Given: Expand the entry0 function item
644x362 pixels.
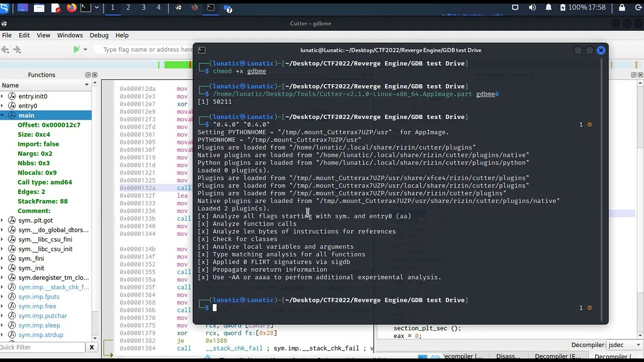Looking at the screenshot, I should [3, 106].
